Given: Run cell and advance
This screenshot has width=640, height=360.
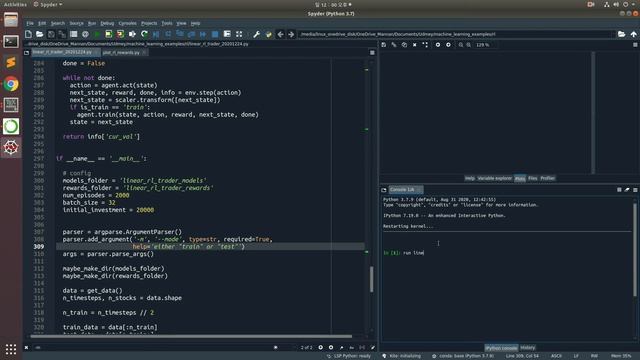Looking at the screenshot, I should [120, 34].
